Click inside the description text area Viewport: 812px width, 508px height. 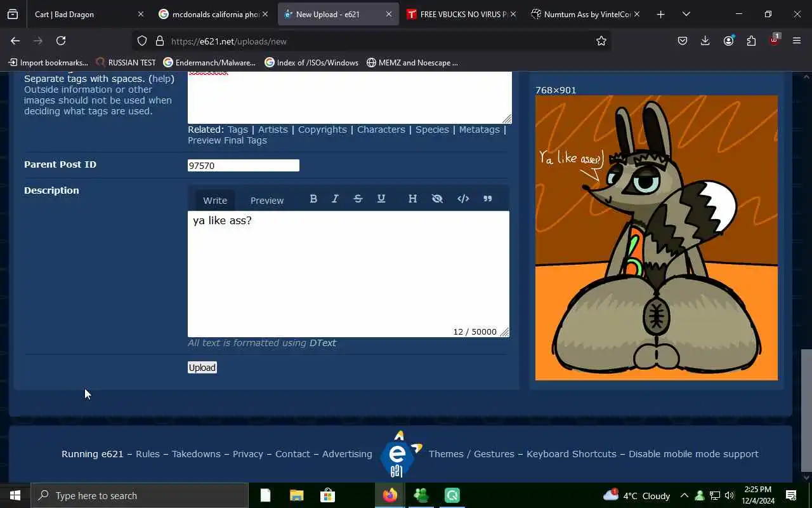click(348, 274)
